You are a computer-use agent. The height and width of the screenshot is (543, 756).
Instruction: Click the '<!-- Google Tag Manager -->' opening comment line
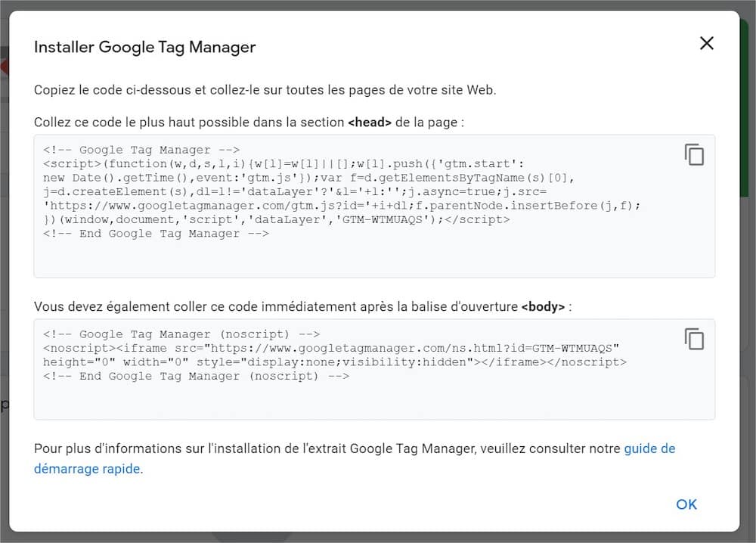141,150
